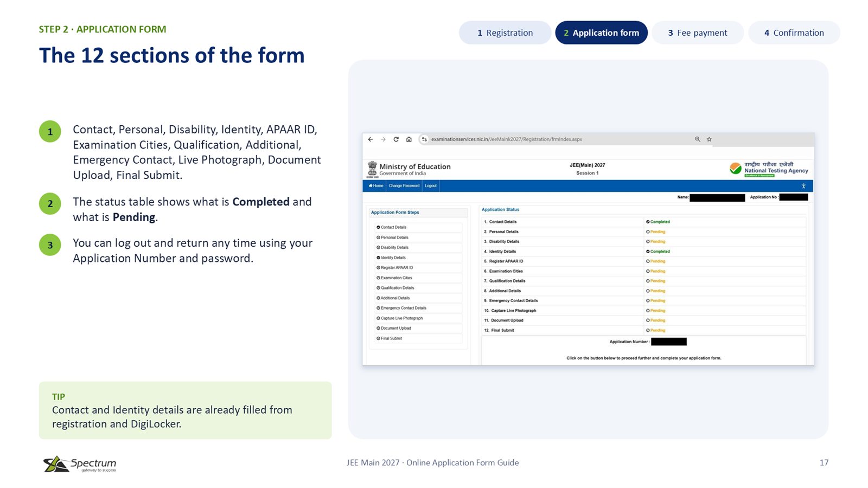868x488 pixels.
Task: Select the 2 Application form step pill
Action: pyautogui.click(x=601, y=33)
